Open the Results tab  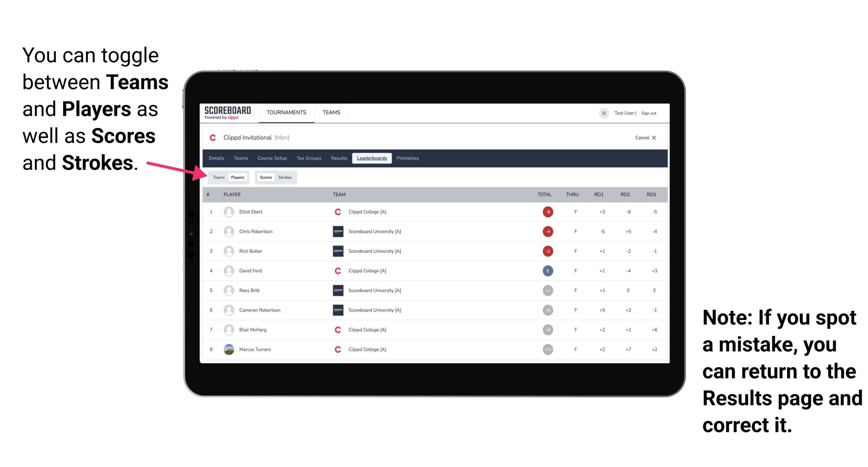pyautogui.click(x=339, y=158)
